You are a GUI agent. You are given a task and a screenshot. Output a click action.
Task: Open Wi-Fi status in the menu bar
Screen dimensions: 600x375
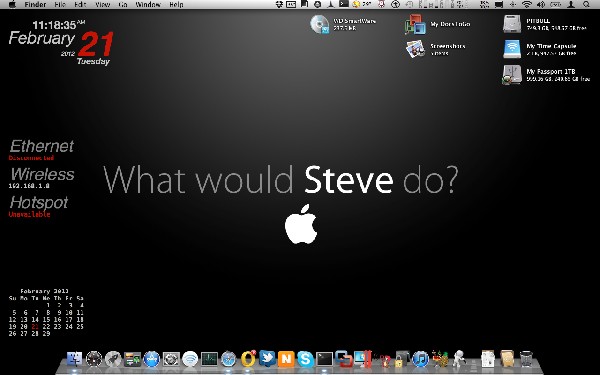click(x=527, y=5)
